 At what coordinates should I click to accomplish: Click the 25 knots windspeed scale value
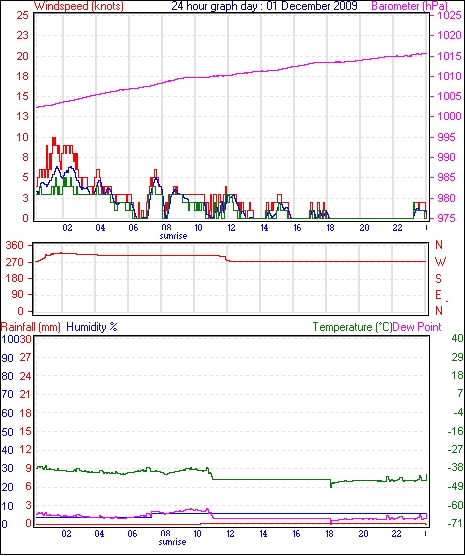[x=23, y=15]
